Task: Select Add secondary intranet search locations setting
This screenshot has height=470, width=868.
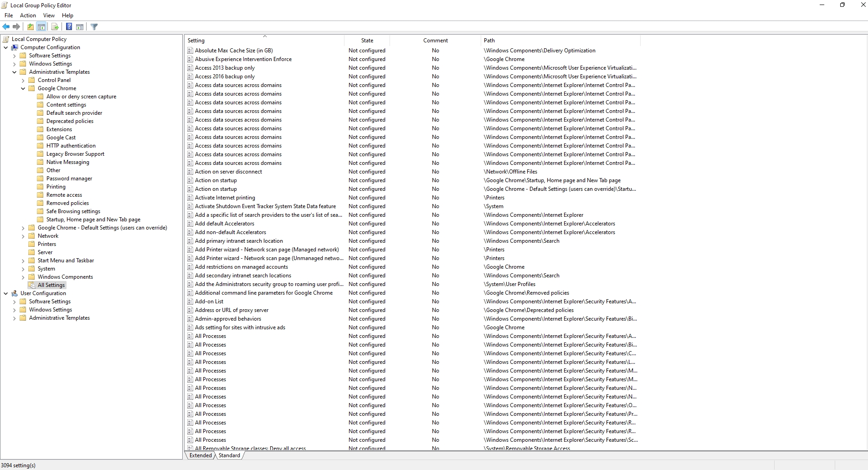Action: 243,276
